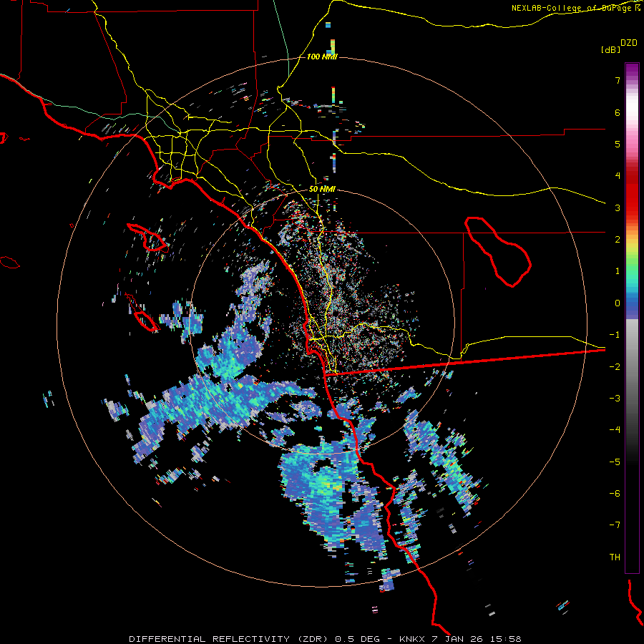
Task: Click the 2 value on the color scale
Action: click(618, 240)
